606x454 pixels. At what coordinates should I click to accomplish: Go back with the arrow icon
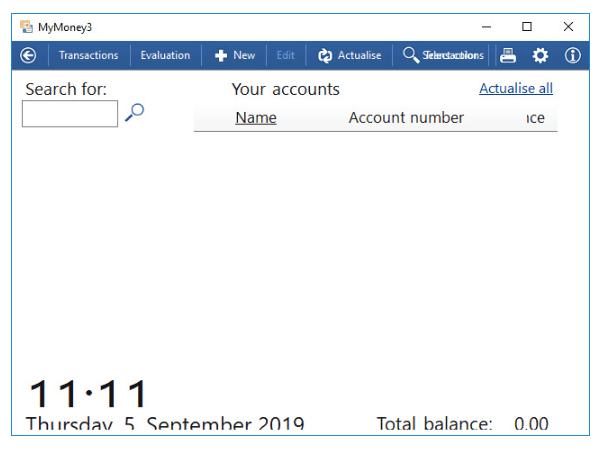pyautogui.click(x=28, y=56)
